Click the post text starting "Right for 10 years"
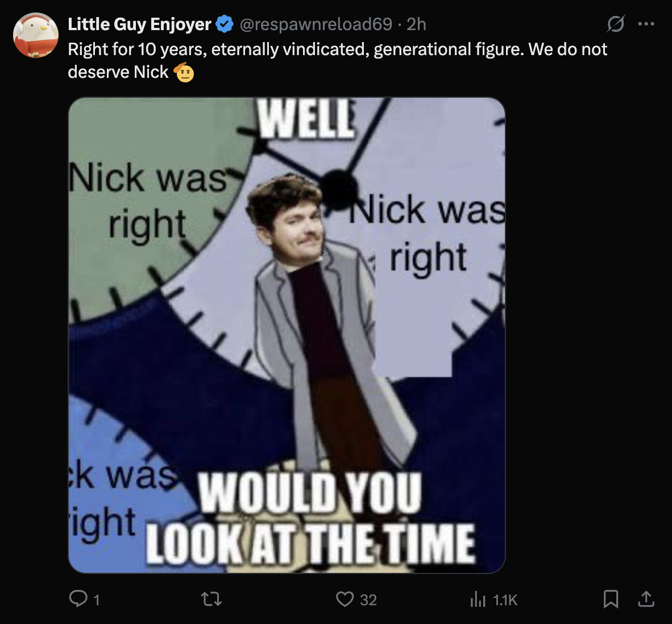Image resolution: width=672 pixels, height=624 pixels. click(x=337, y=49)
